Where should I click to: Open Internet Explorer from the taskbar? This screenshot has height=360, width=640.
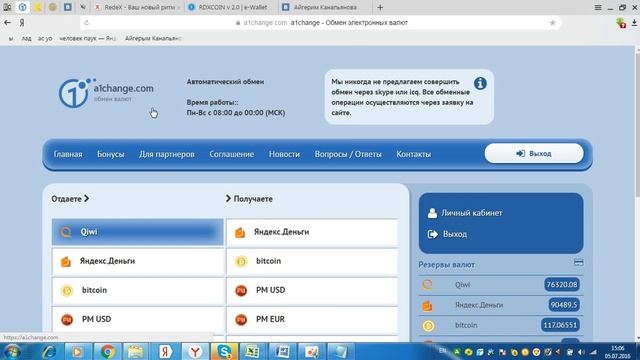[x=49, y=351]
